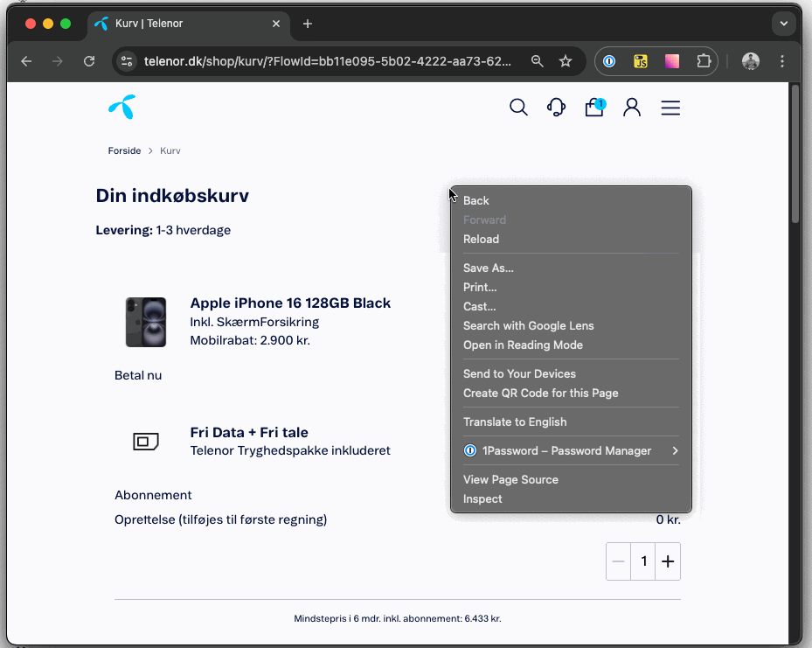Screen dimensions: 812x648
Task: Select Inspect from the context menu
Action: (482, 499)
